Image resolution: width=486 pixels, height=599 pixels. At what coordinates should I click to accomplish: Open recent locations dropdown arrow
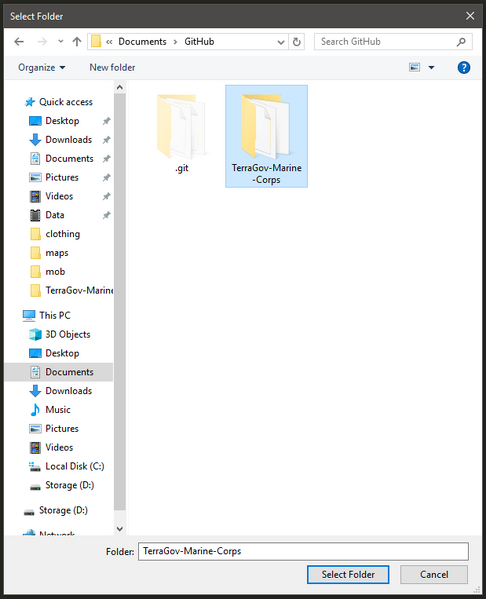click(60, 41)
